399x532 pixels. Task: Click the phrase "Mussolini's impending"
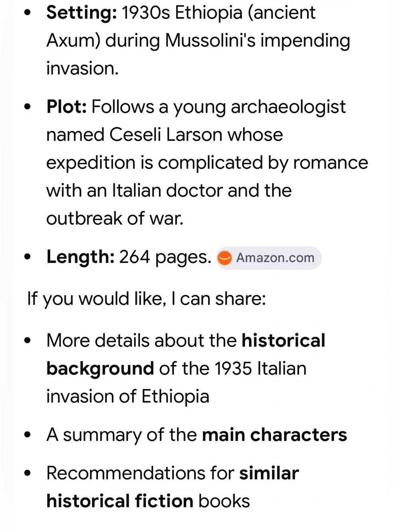point(258,41)
